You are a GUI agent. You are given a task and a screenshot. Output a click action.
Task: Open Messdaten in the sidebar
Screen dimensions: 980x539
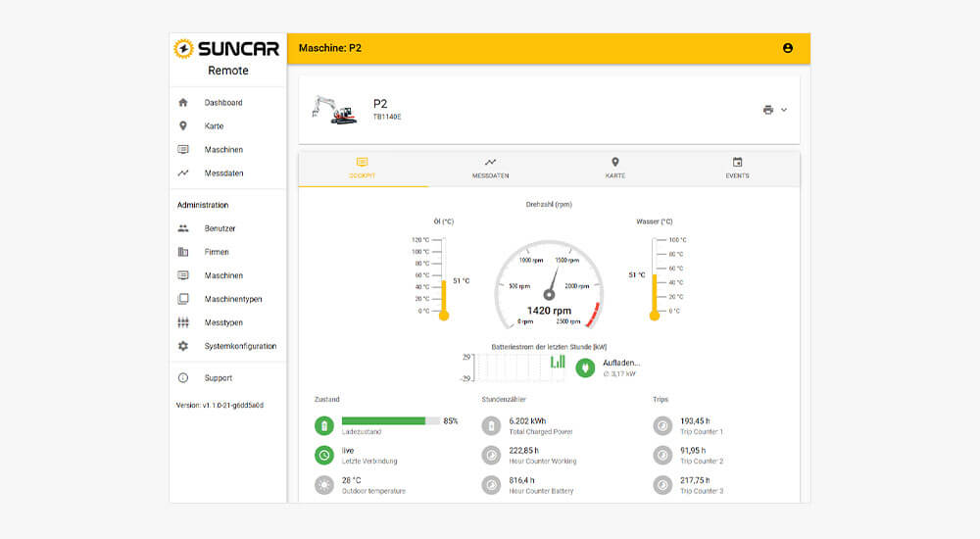pyautogui.click(x=223, y=173)
